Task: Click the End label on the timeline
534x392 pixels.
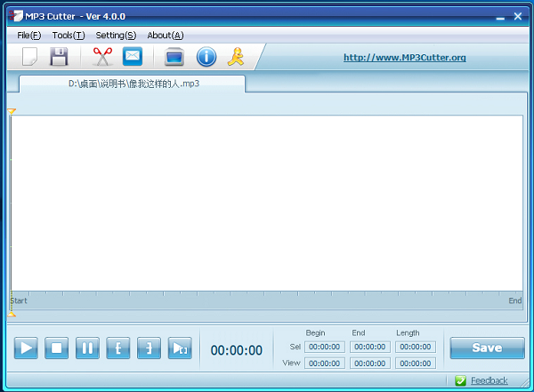Action: [x=515, y=300]
